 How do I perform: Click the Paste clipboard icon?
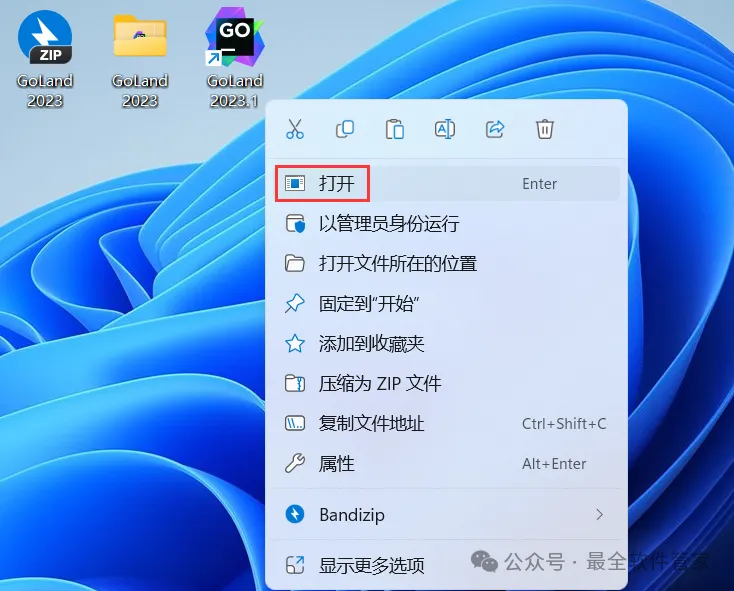(395, 130)
